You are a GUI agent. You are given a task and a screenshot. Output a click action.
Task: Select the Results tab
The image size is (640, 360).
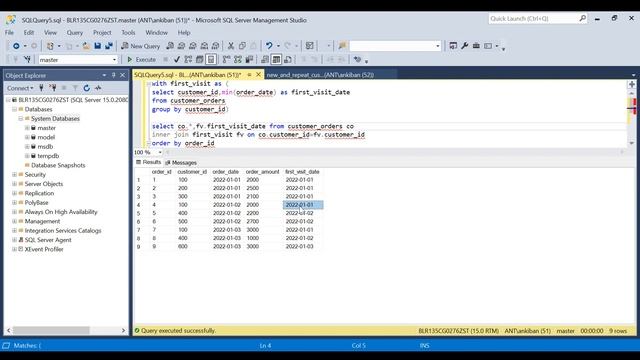click(149, 162)
